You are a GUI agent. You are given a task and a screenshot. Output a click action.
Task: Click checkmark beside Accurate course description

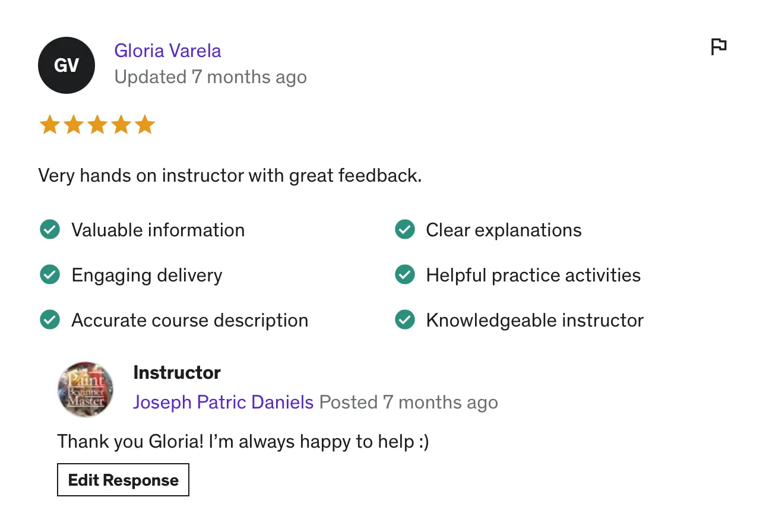click(x=50, y=320)
